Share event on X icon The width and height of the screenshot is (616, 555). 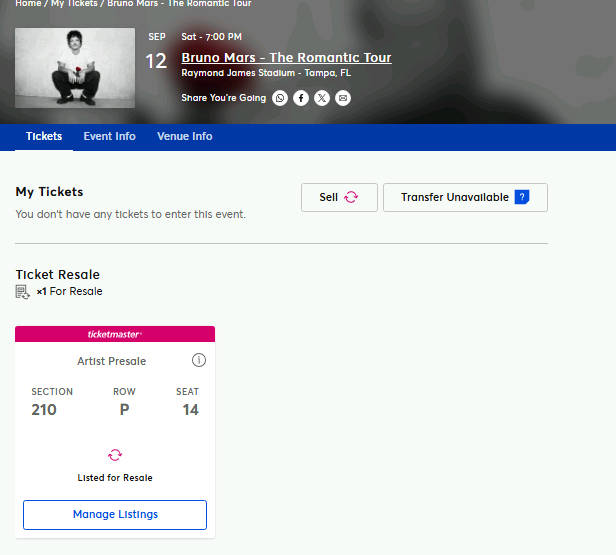pyautogui.click(x=322, y=98)
